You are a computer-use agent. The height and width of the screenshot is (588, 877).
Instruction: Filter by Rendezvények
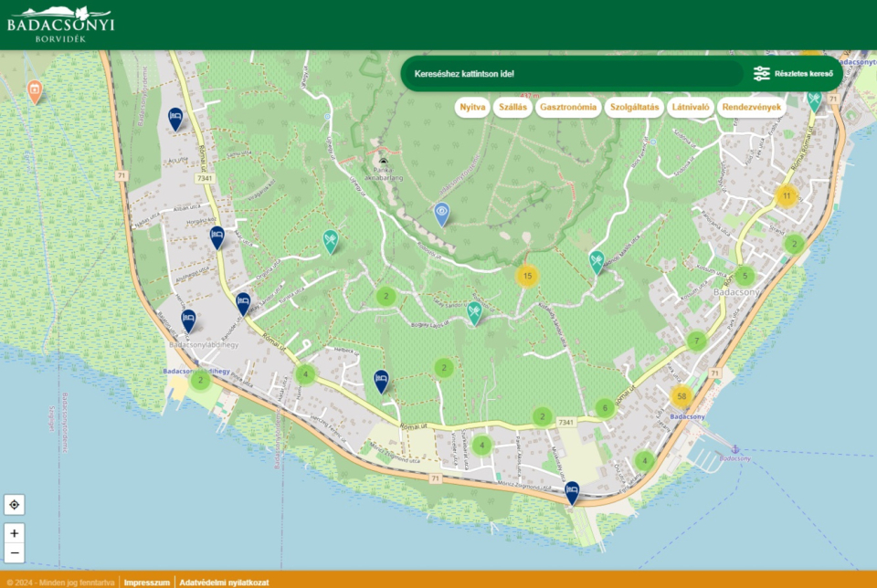pyautogui.click(x=751, y=108)
